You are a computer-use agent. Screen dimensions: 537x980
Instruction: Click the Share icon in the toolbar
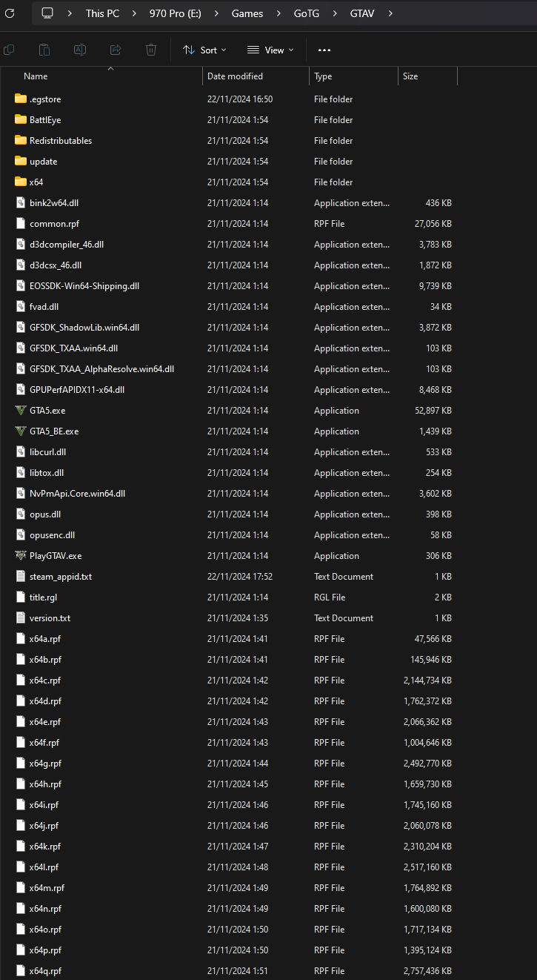tap(116, 50)
